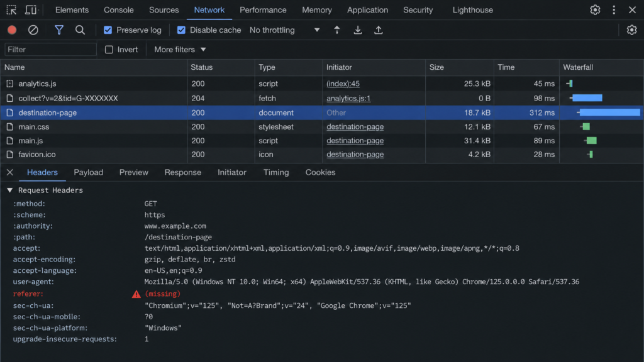Click the import HAR download icon
Viewport: 644px width, 362px height.
[358, 30]
